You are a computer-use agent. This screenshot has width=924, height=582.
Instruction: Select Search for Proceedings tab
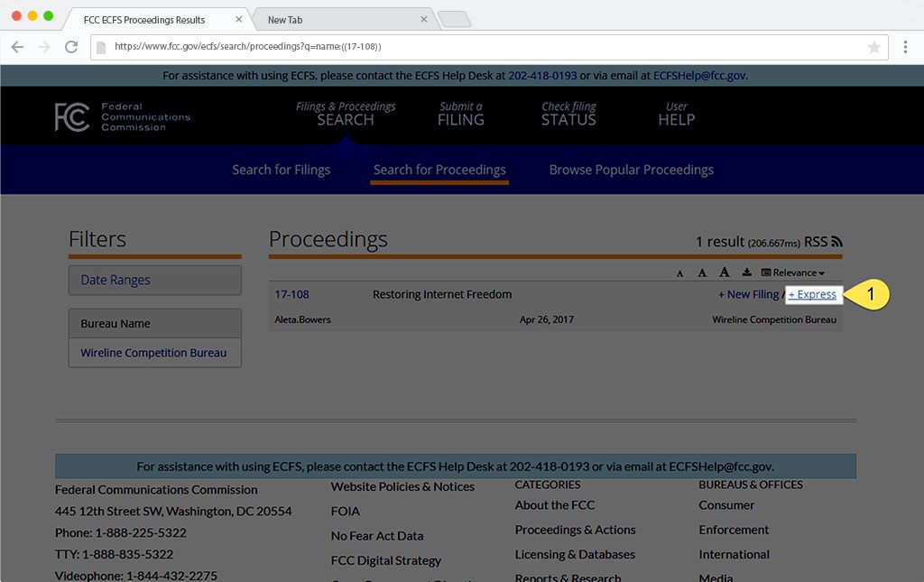pos(439,170)
